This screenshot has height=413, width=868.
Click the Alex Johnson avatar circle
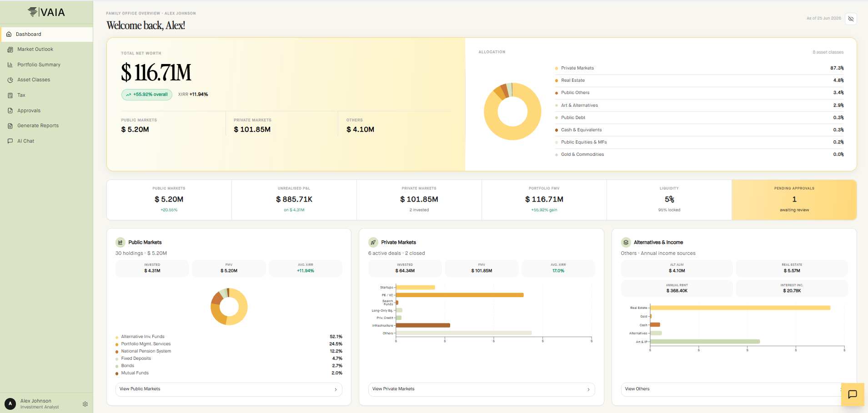[x=10, y=403]
